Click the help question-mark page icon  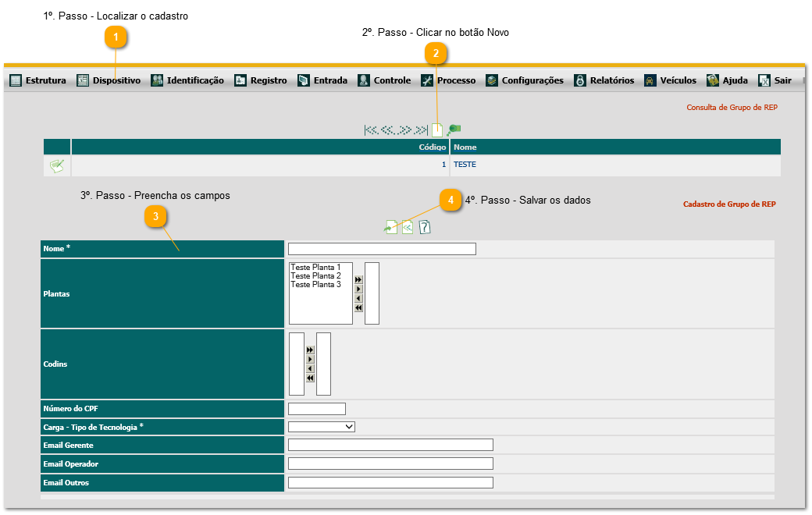(x=425, y=227)
